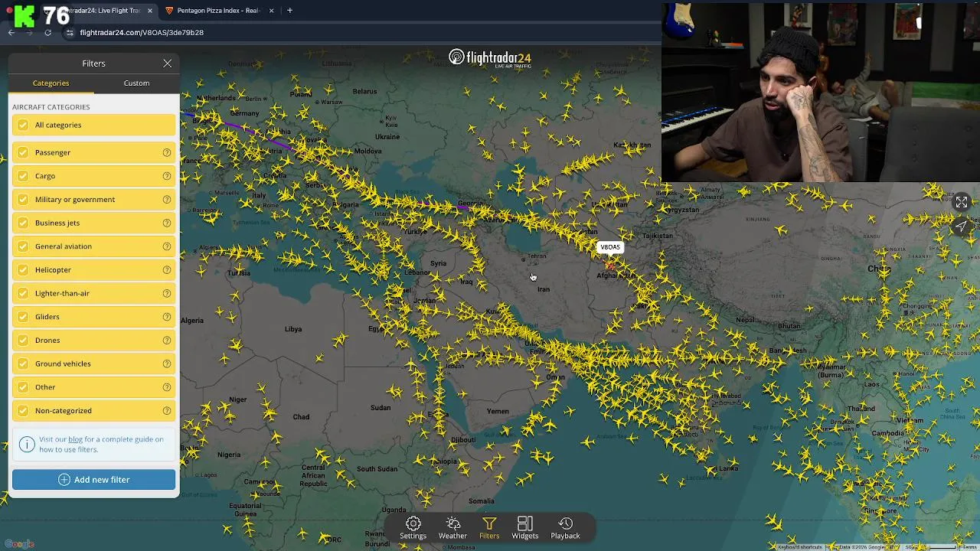This screenshot has height=551, width=980.
Task: Click the "Yemen" map label
Action: [498, 411]
